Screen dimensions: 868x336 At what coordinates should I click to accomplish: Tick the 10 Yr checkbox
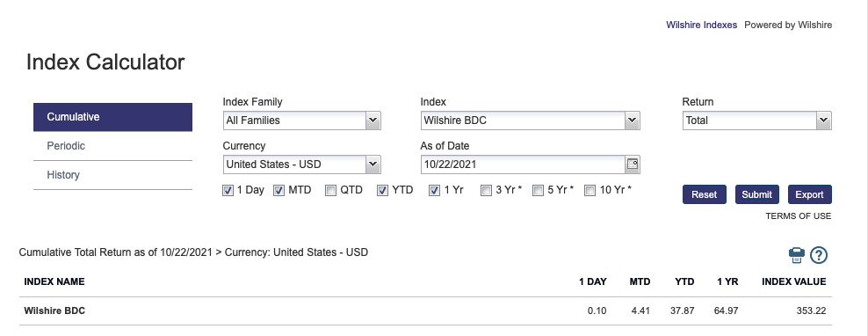(590, 191)
